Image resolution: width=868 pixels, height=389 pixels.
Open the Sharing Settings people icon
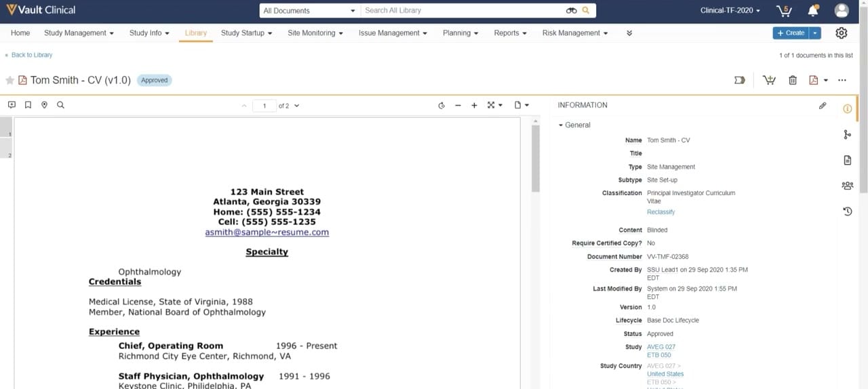coord(847,186)
